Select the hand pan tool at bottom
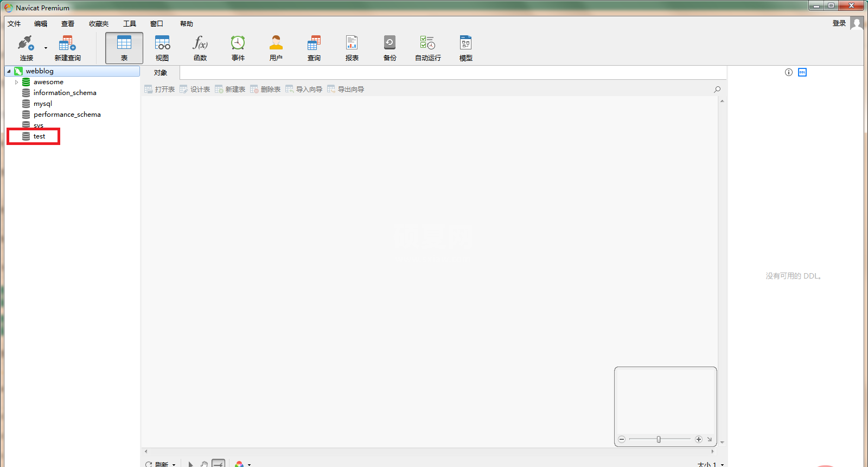The image size is (868, 467). (x=205, y=464)
